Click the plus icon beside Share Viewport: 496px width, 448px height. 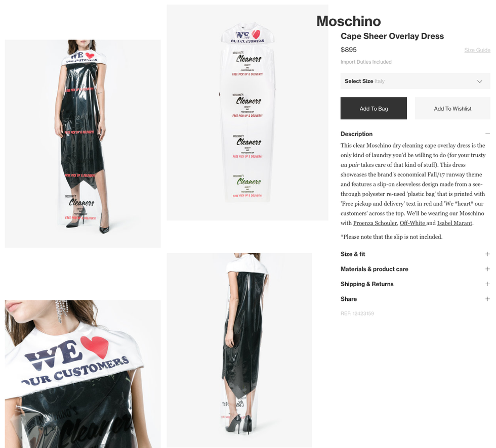coord(487,299)
